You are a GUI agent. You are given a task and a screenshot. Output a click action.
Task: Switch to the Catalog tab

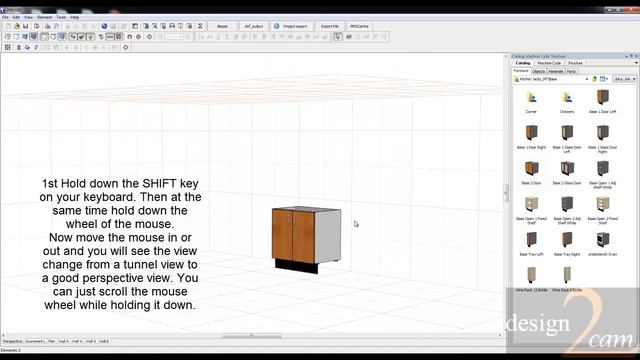click(523, 63)
